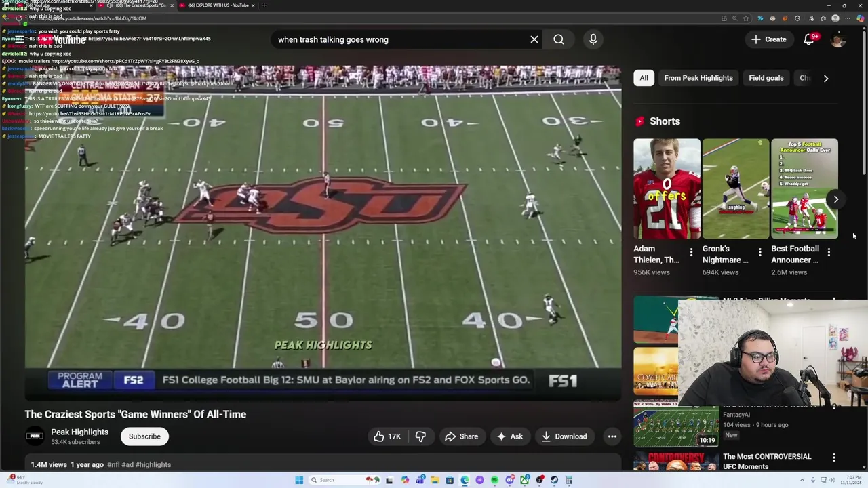Open browser Extensions puzzle icon

(797, 18)
